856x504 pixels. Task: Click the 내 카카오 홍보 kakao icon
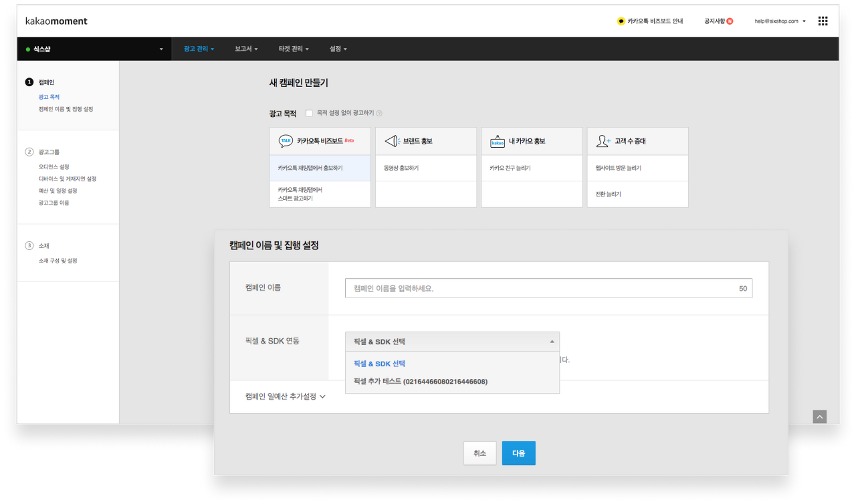[x=498, y=141]
